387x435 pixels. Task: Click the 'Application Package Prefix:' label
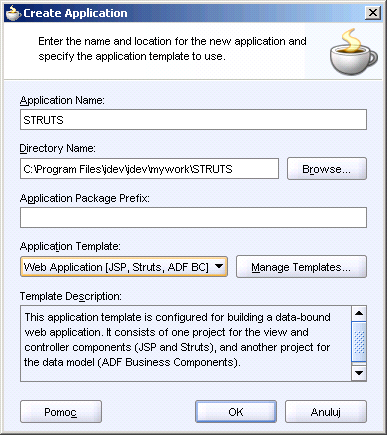(85, 198)
